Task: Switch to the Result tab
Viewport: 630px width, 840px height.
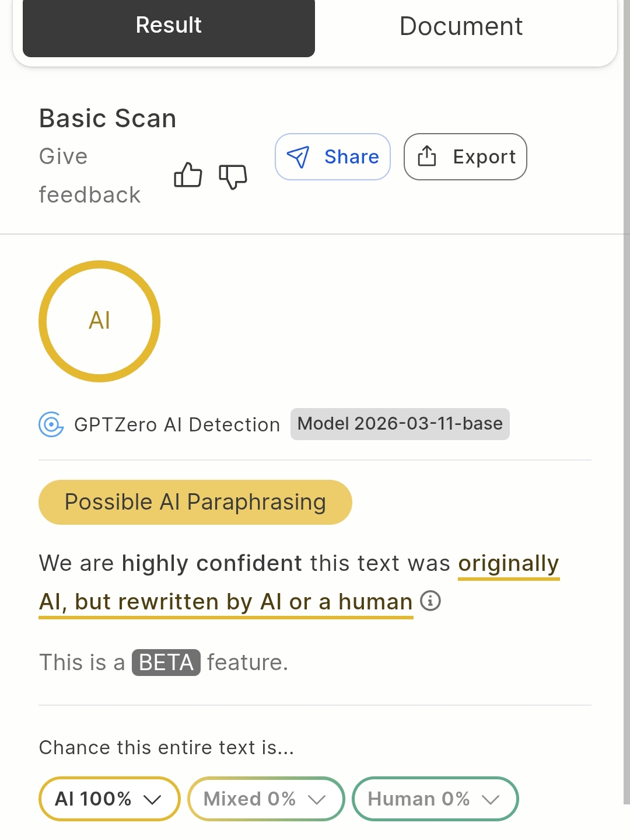Action: pyautogui.click(x=169, y=26)
